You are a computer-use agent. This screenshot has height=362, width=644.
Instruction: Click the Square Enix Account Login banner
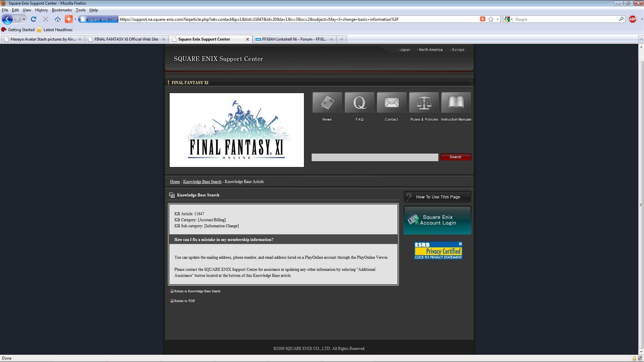(x=437, y=220)
